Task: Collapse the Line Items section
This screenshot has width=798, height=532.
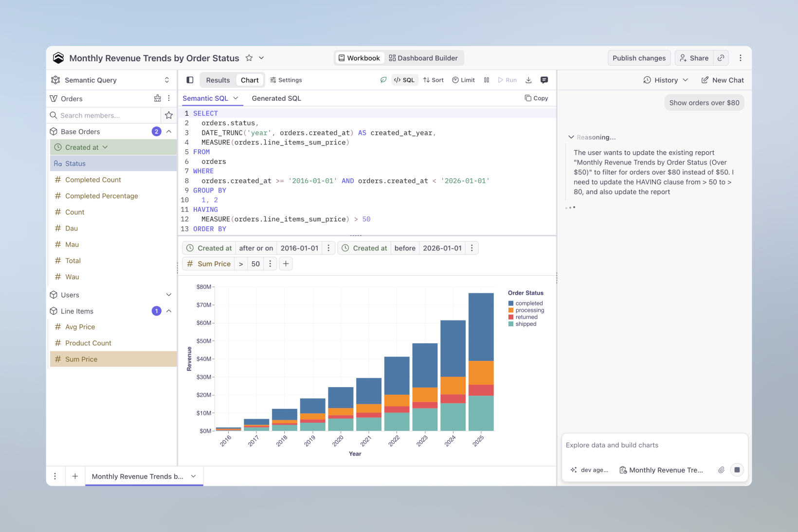Action: click(x=169, y=311)
